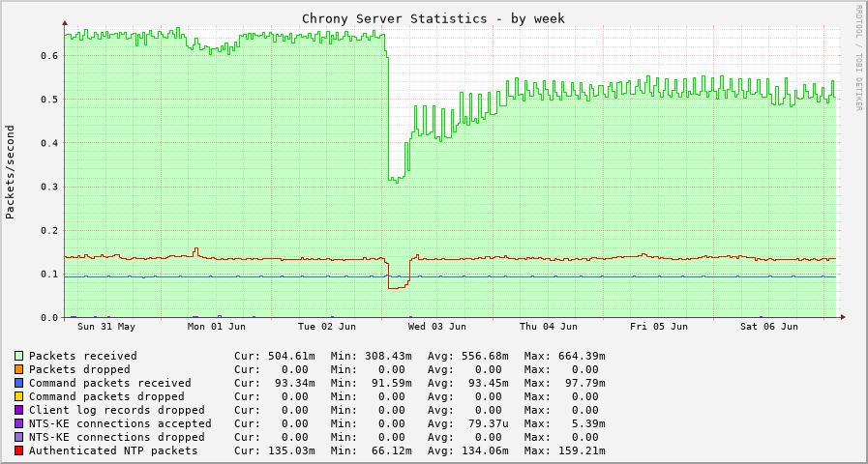The height and width of the screenshot is (464, 868).
Task: Click the NTS-KE accepted Avg value 79.37u
Action: [x=489, y=423]
